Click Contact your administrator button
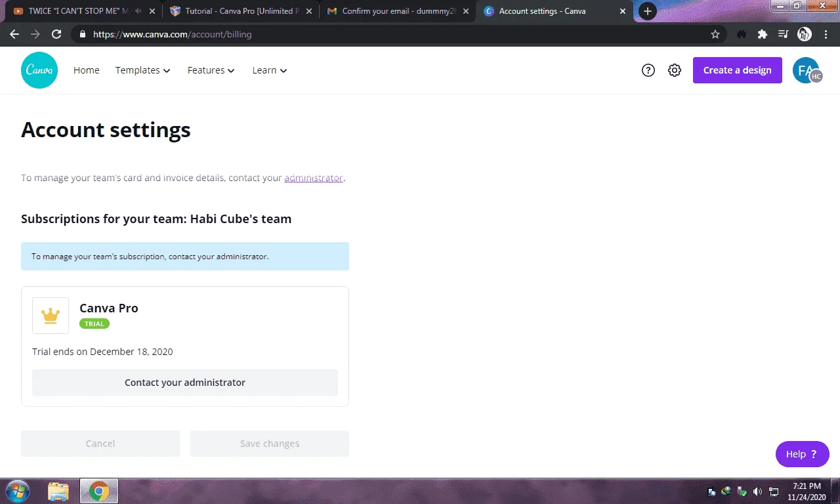This screenshot has height=504, width=840. (185, 383)
